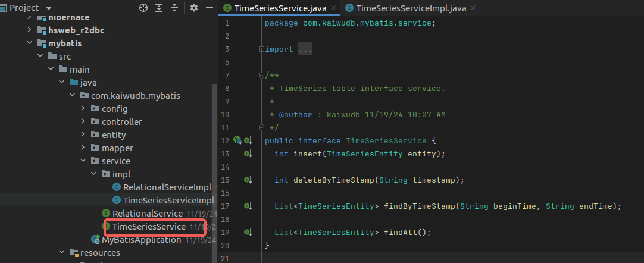Expand the hsweb_r2dbc module
Image resolution: width=644 pixels, height=263 pixels.
click(30, 30)
